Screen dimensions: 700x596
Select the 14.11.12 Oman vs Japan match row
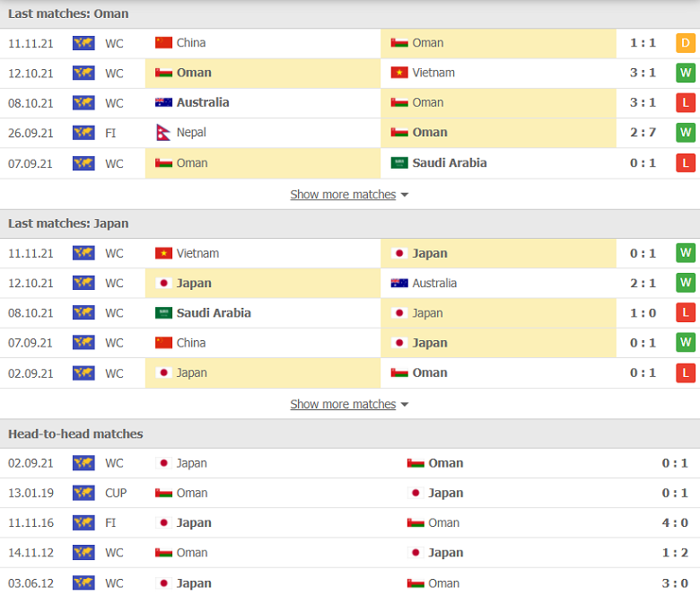point(350,553)
